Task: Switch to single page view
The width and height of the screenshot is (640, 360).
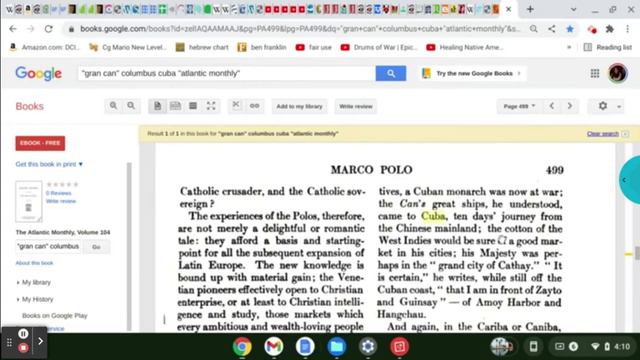Action: pos(158,106)
